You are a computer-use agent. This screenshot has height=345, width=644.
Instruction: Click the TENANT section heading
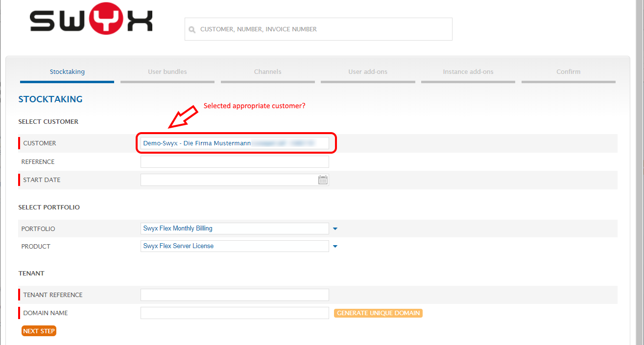[x=31, y=274]
